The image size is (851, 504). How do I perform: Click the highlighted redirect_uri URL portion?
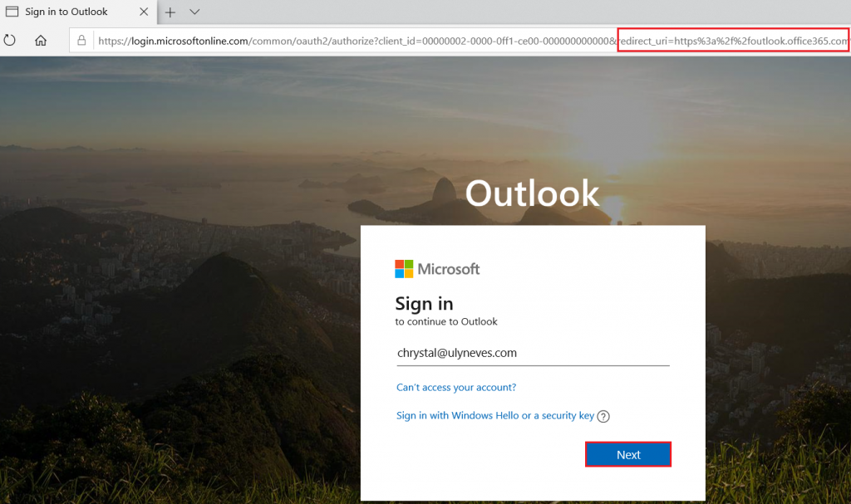tap(733, 40)
